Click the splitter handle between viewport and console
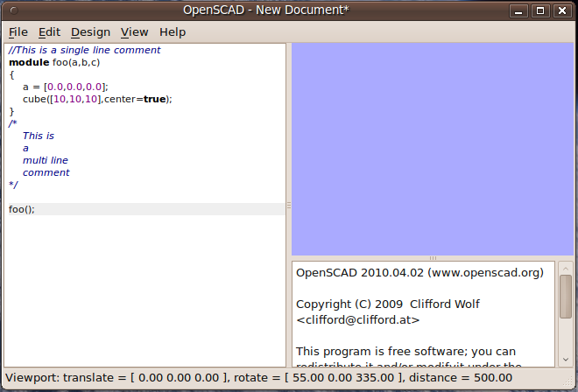The width and height of the screenshot is (578, 392). [432, 258]
